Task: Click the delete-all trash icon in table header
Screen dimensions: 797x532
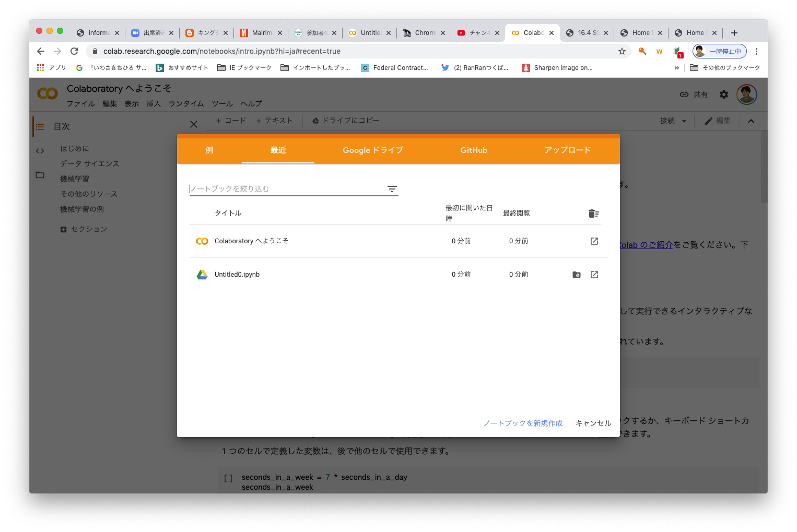Action: point(594,214)
